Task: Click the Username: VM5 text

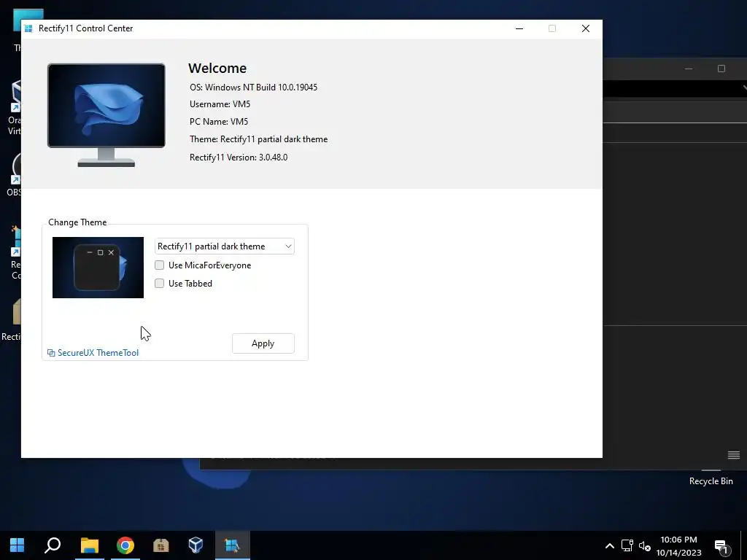Action: [220, 104]
